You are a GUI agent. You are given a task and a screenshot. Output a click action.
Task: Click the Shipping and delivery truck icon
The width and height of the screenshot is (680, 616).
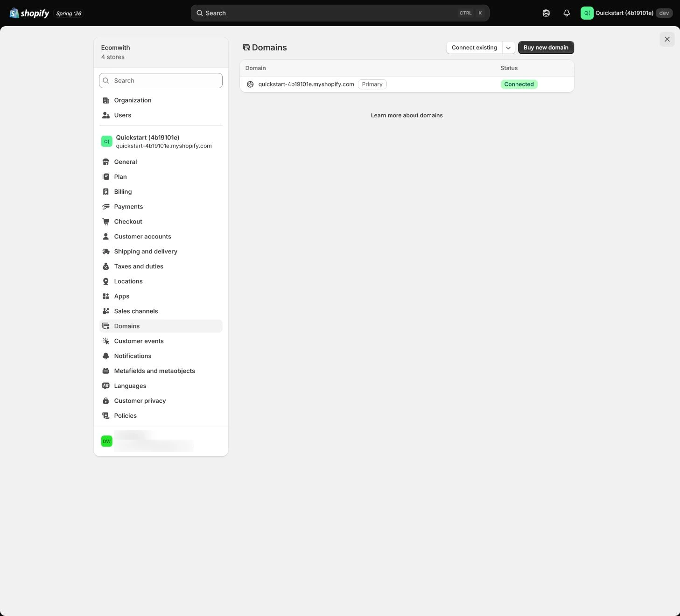click(x=106, y=252)
